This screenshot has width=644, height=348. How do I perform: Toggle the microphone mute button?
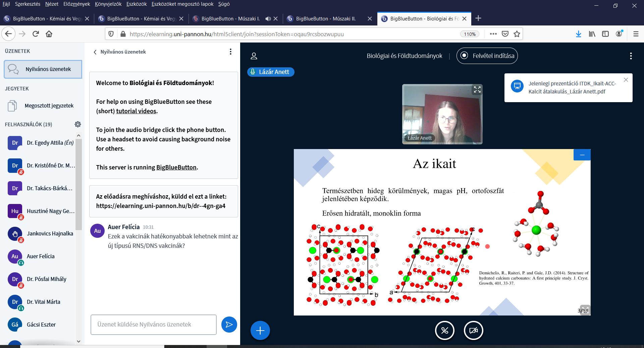coord(444,331)
